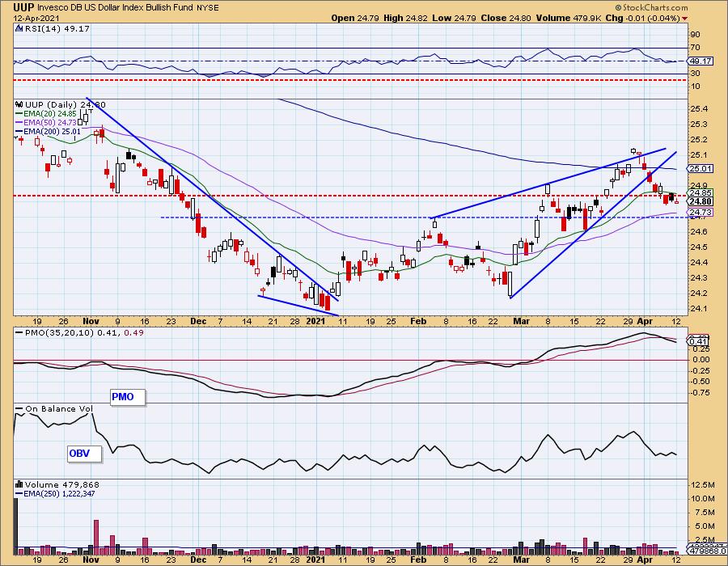Click the 0.41 PMO value tag
The image size is (728, 566).
[698, 342]
